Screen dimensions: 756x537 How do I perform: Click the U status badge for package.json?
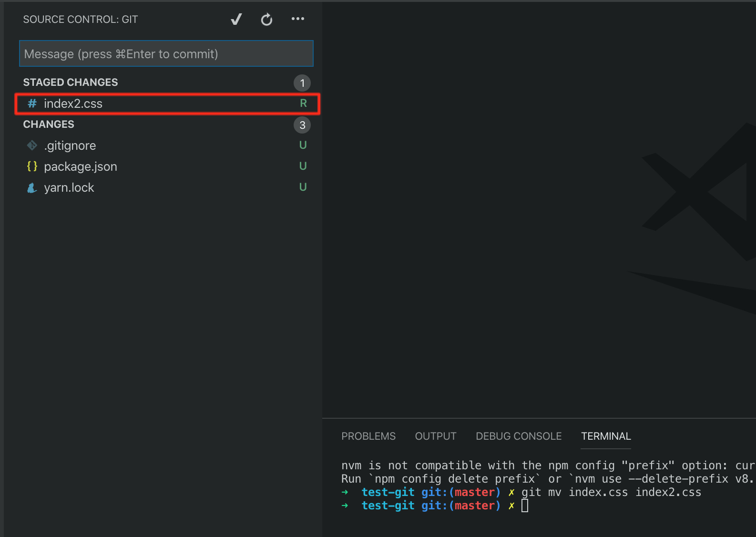(303, 166)
